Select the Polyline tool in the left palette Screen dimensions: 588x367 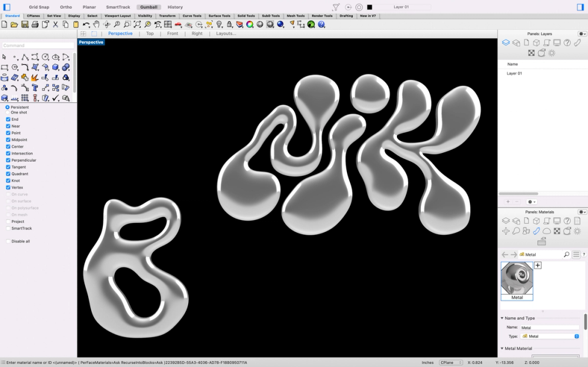click(25, 57)
